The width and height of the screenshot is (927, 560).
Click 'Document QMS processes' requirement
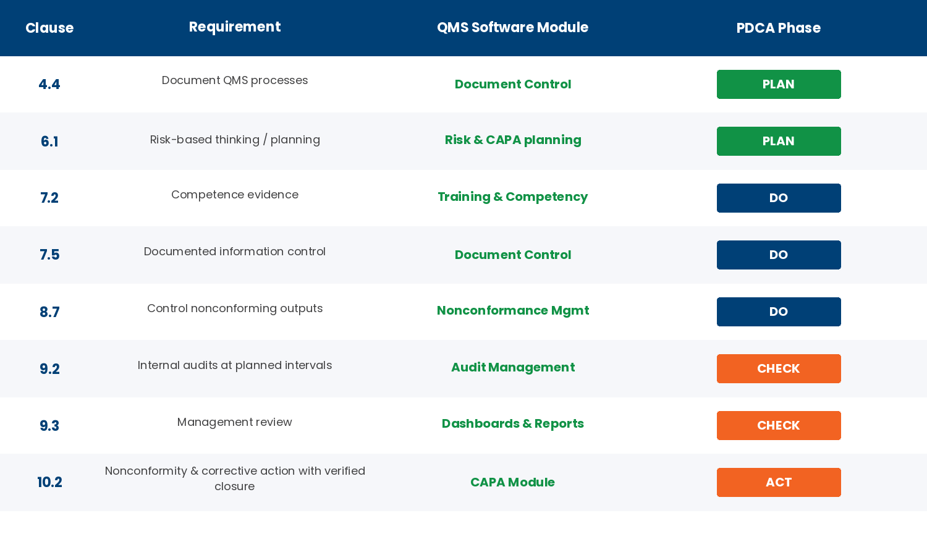point(235,80)
